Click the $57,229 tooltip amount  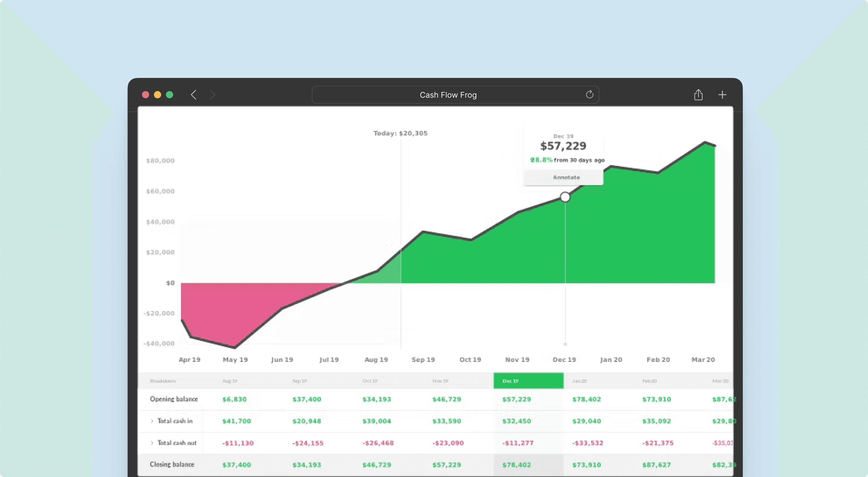(x=563, y=146)
